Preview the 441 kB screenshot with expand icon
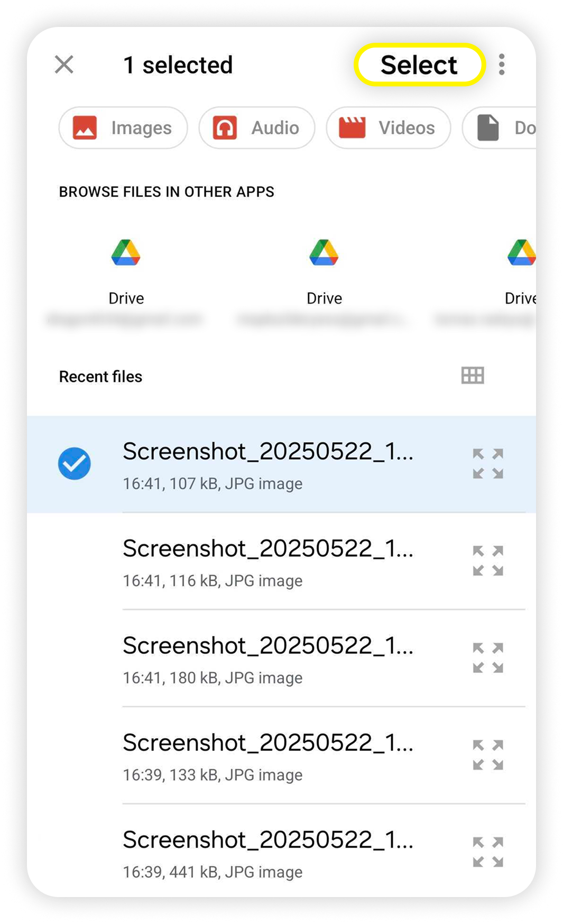This screenshot has width=563, height=924. pyautogui.click(x=488, y=852)
